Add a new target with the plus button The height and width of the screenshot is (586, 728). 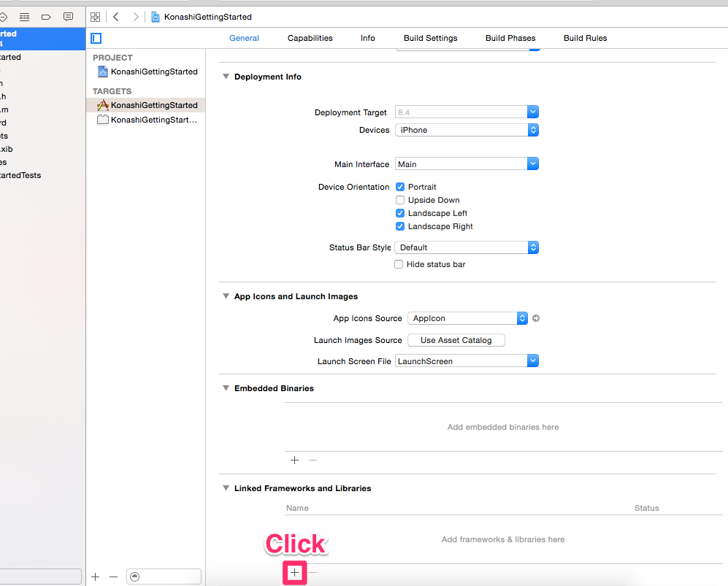[x=96, y=577]
